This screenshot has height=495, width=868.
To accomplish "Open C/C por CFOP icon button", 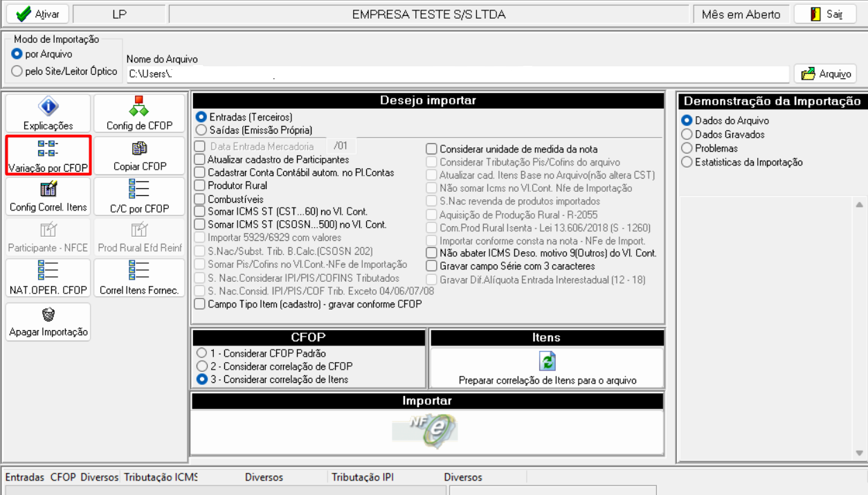I will (139, 197).
